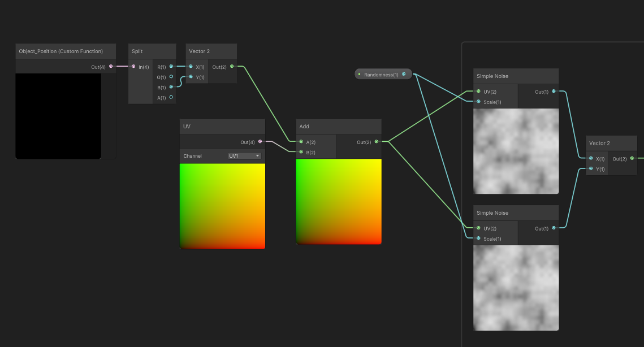
Task: Click the Out(2) output port on Add
Action: (377, 142)
